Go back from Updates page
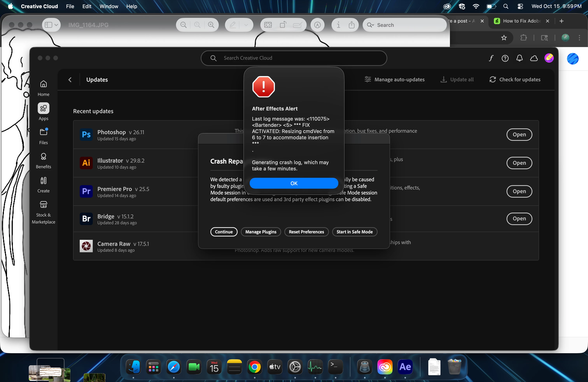Image resolution: width=588 pixels, height=382 pixels. pos(70,80)
